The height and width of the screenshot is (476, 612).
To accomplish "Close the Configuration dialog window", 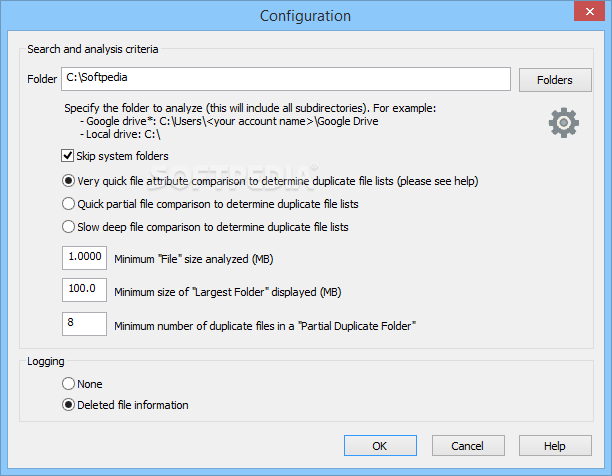I will [589, 11].
